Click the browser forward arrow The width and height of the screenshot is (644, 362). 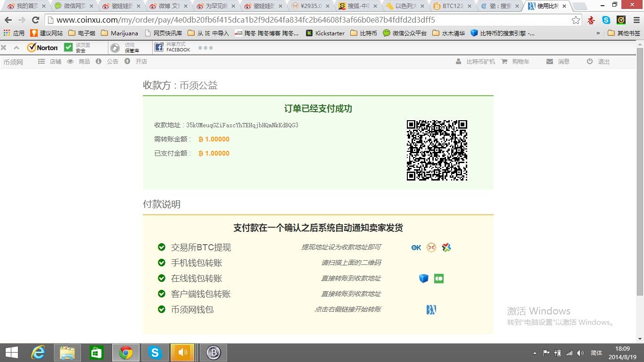22,20
